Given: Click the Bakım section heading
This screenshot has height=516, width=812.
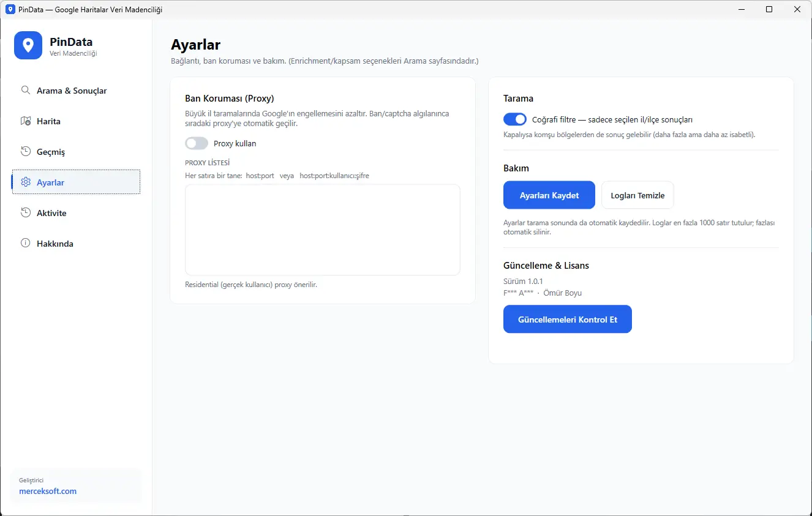Looking at the screenshot, I should 516,168.
